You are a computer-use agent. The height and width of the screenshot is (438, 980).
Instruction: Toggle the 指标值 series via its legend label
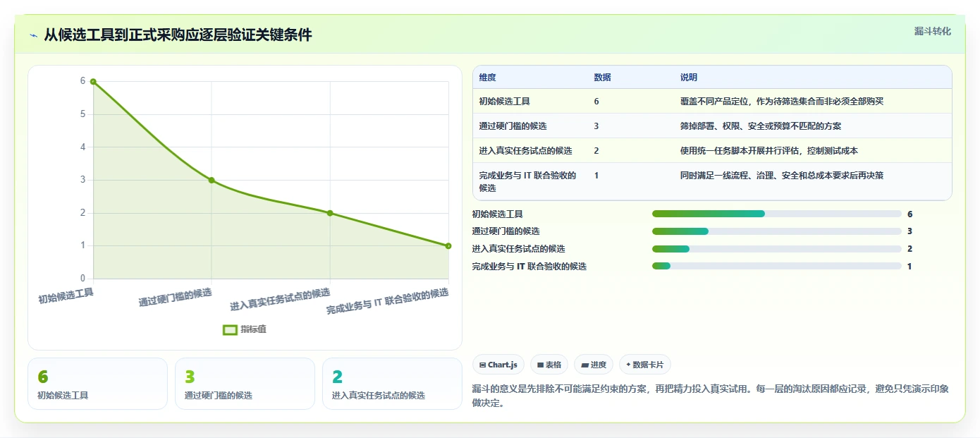[x=254, y=329]
